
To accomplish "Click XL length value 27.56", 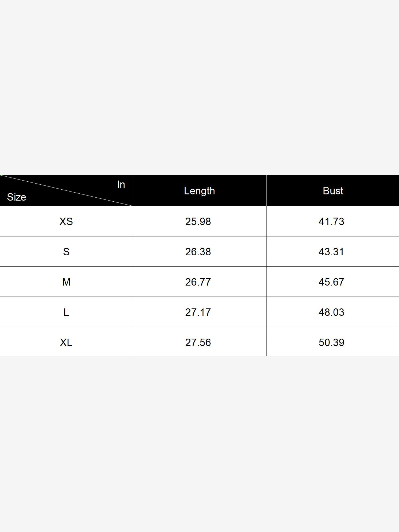I will coord(198,342).
